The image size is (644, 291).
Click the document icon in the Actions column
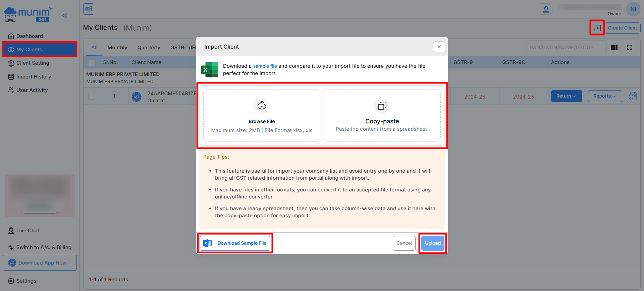click(x=633, y=96)
